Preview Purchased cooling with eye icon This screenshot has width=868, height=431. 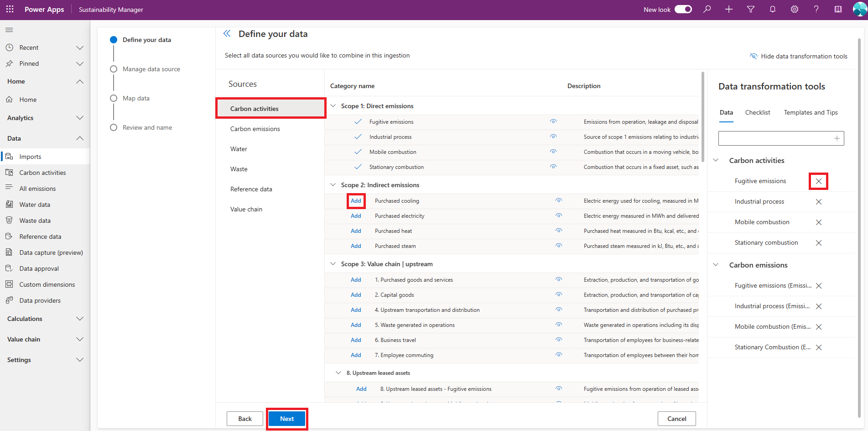tap(559, 200)
